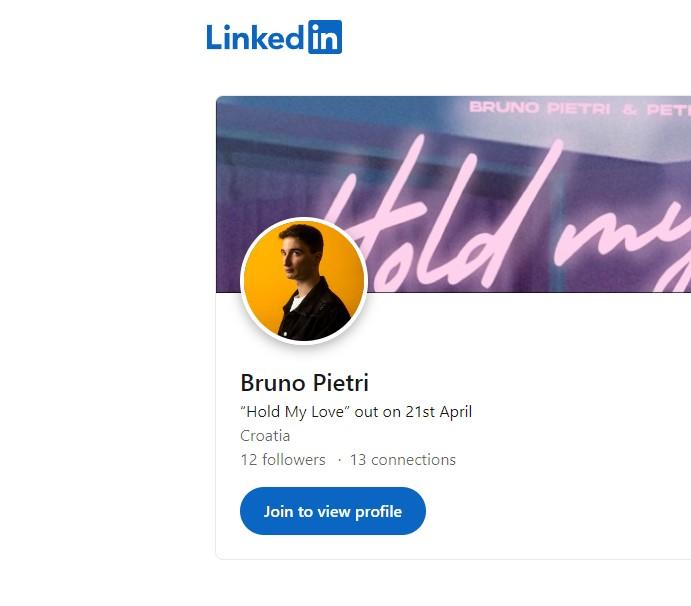Click 'BRUNO PIETRI' text in the banner
This screenshot has height=606, width=691.
point(540,108)
